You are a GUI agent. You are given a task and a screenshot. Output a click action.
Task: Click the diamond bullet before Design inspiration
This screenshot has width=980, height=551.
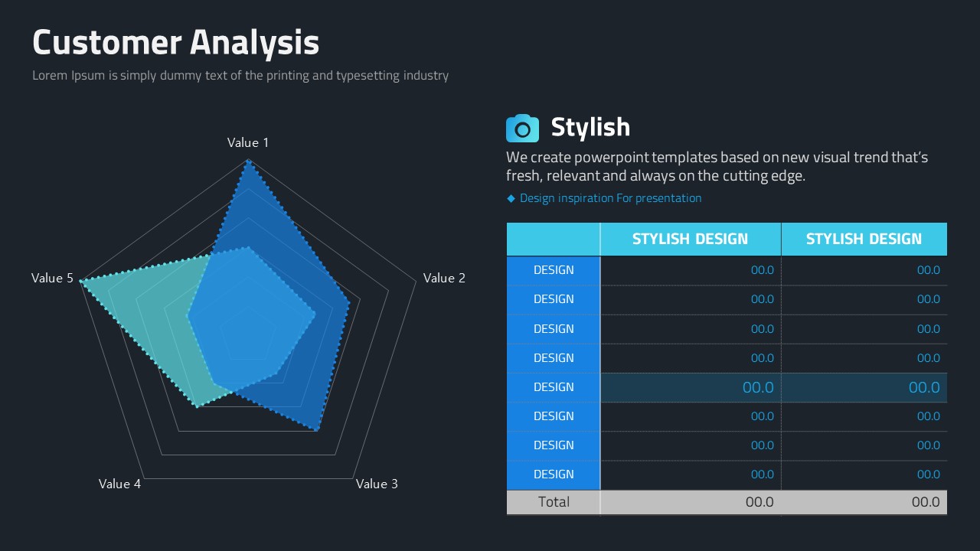[511, 199]
